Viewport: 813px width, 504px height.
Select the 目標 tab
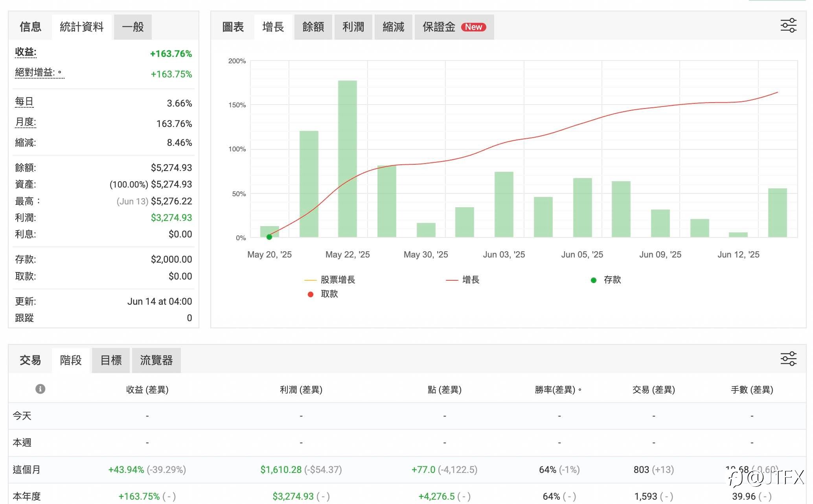(x=111, y=360)
